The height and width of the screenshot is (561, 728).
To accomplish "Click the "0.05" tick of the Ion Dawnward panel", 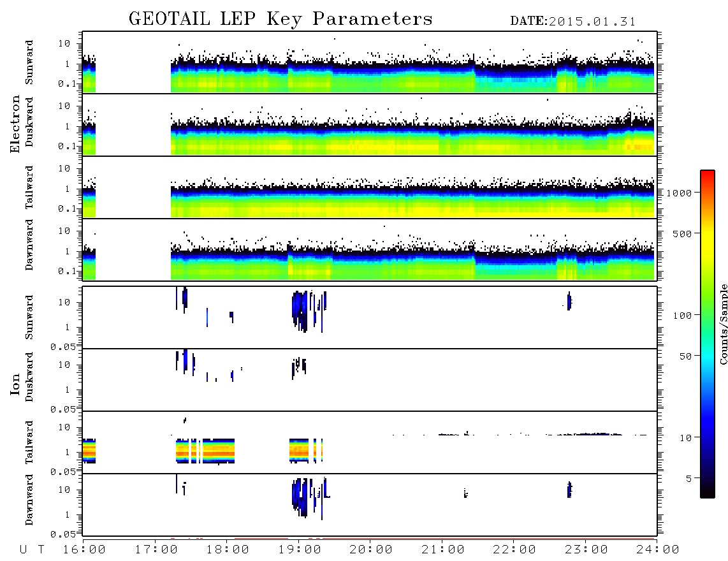I will click(x=63, y=534).
